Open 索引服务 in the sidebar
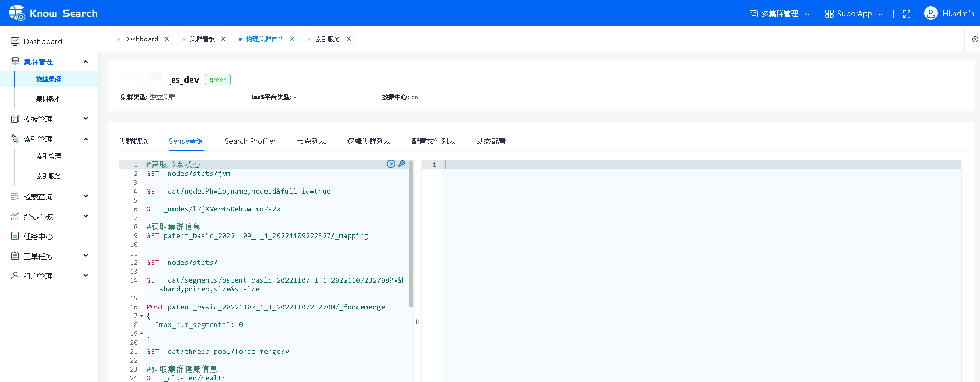The width and height of the screenshot is (980, 382). [49, 176]
